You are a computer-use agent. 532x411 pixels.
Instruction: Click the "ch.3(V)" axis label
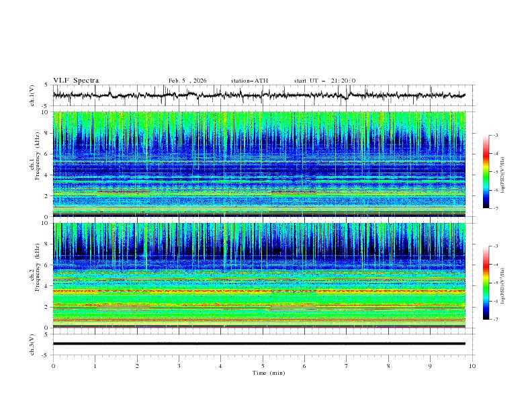point(32,345)
